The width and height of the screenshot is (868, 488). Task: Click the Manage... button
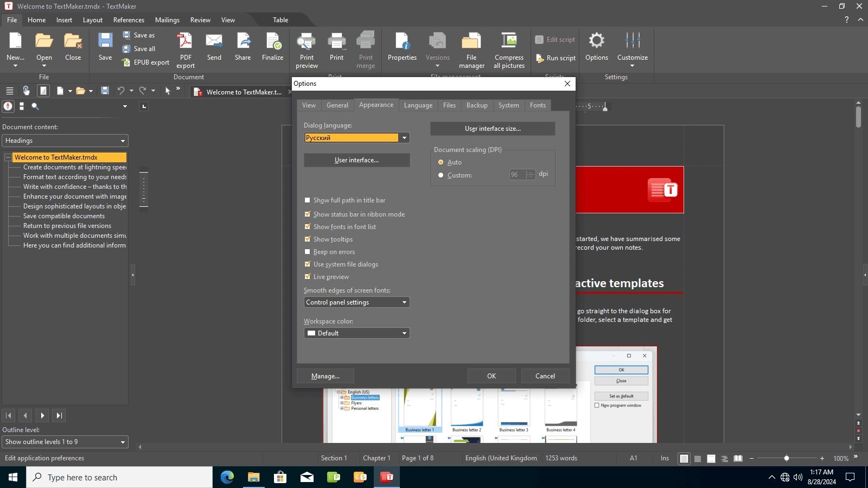[x=325, y=376]
